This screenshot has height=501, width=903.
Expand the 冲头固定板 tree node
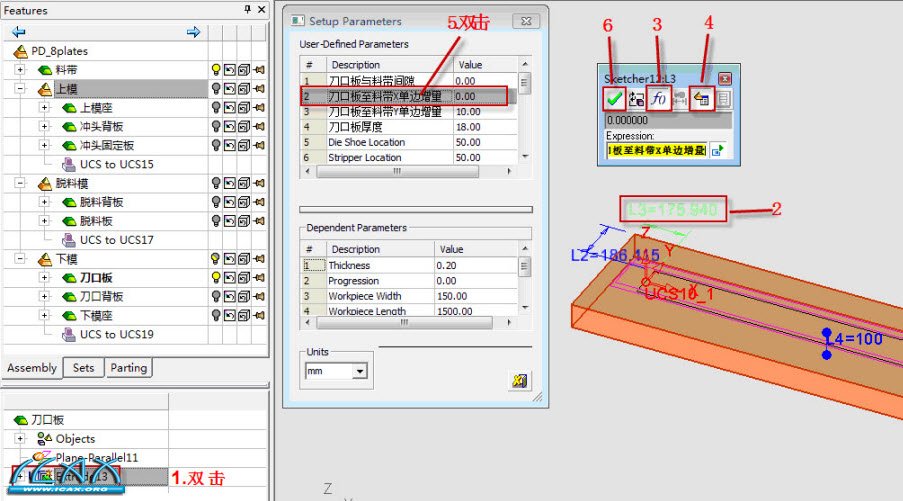(x=44, y=145)
